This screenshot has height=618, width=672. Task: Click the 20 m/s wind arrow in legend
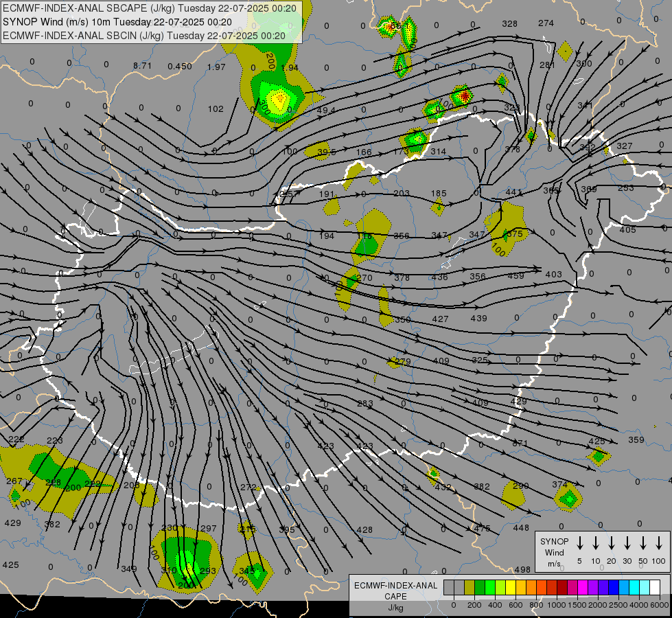[x=612, y=543]
